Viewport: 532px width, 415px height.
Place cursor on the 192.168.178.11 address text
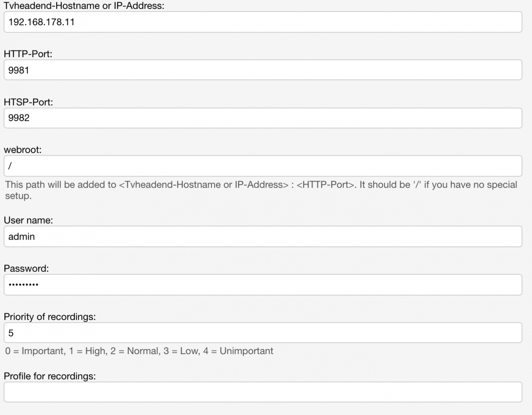pyautogui.click(x=41, y=22)
